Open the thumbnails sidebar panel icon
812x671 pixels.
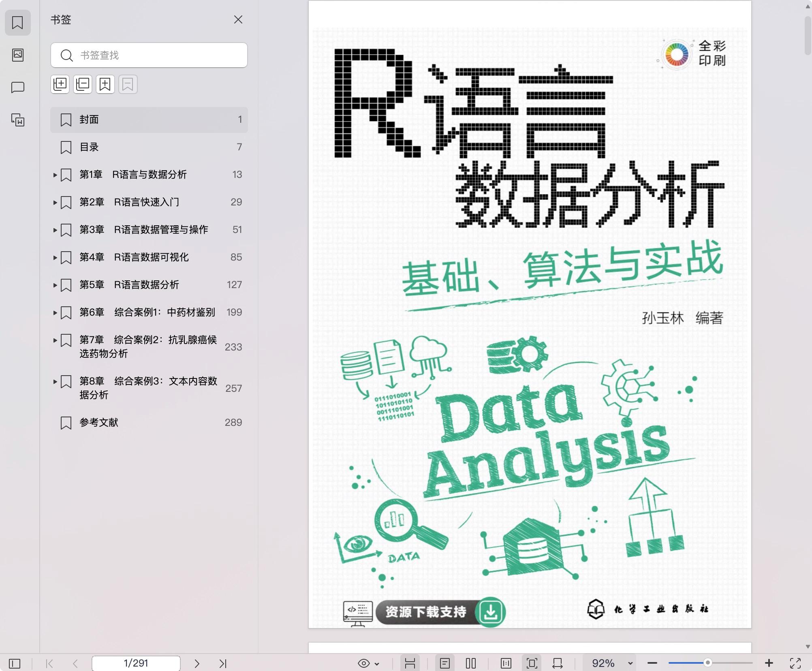coord(17,55)
